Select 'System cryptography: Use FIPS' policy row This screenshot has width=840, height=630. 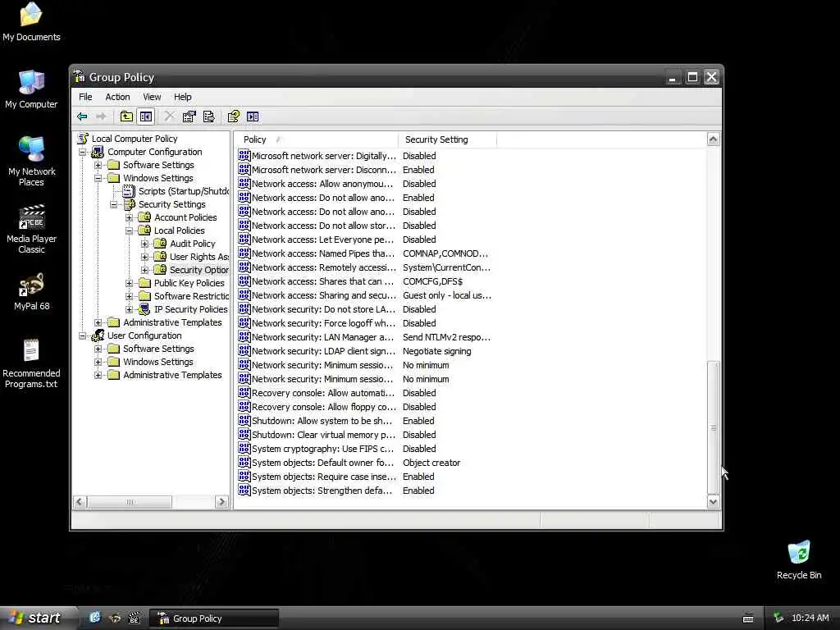pyautogui.click(x=337, y=449)
